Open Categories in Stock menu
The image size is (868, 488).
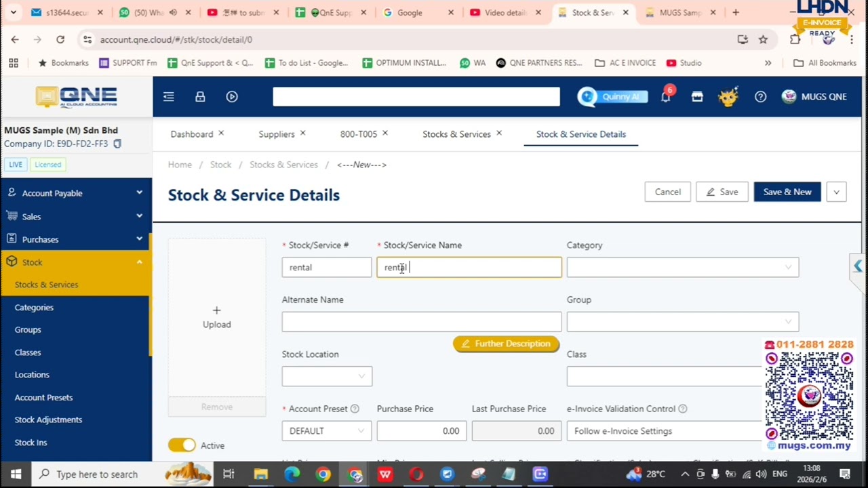[x=34, y=307]
